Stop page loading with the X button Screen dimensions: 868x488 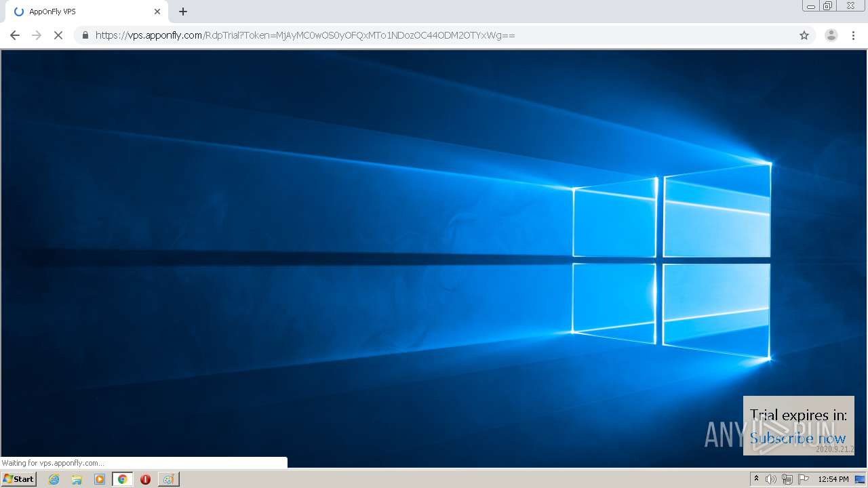tap(58, 35)
